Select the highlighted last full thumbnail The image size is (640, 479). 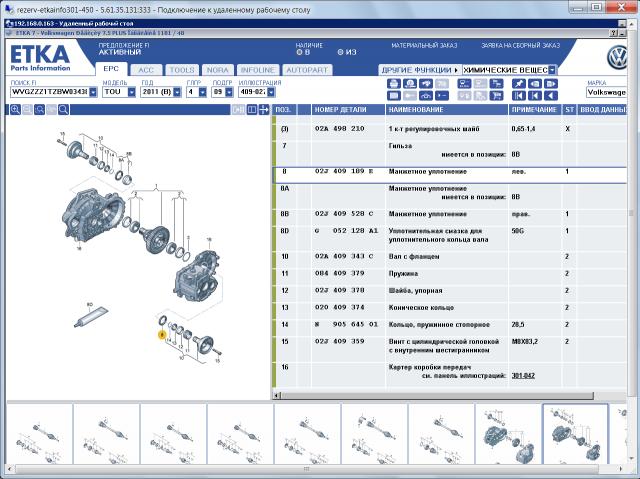tap(575, 434)
